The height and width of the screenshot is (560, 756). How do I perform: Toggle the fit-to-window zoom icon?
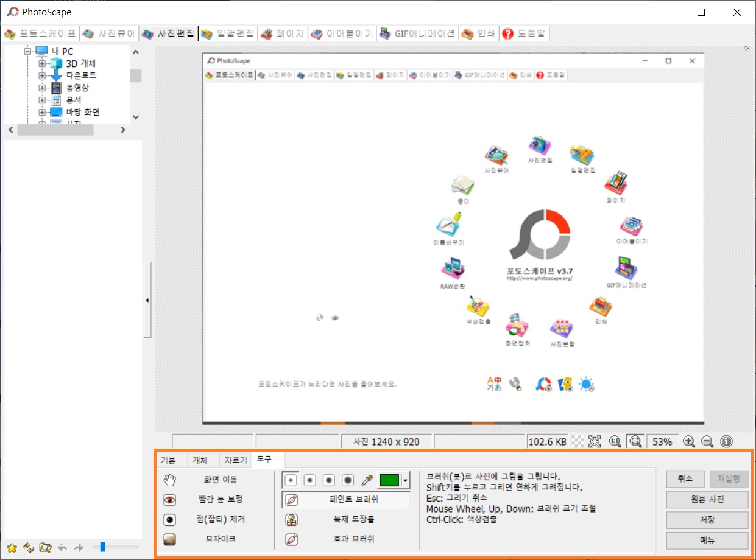coord(635,441)
